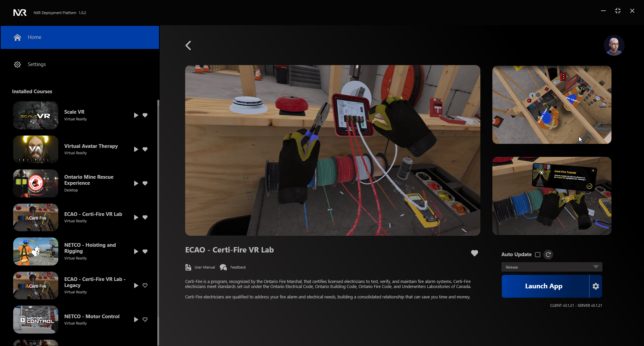Open launch settings gear beside Launch App
Viewport: 644px width, 346px height.
pos(596,286)
